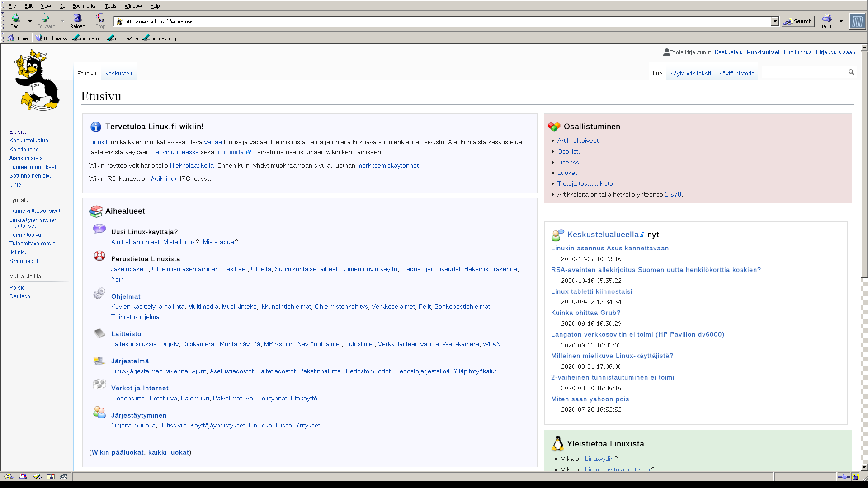
Task: Open mozillaZine bookmark in personal toolbar
Action: 123,38
